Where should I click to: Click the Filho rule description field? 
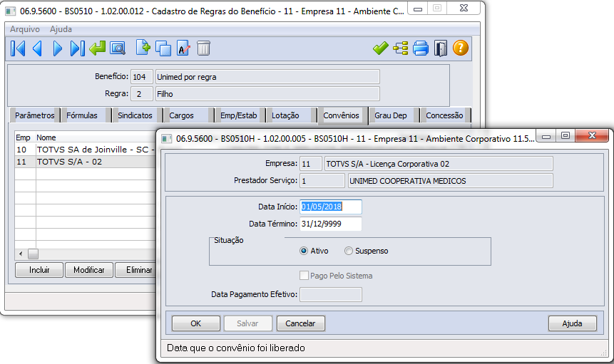267,94
